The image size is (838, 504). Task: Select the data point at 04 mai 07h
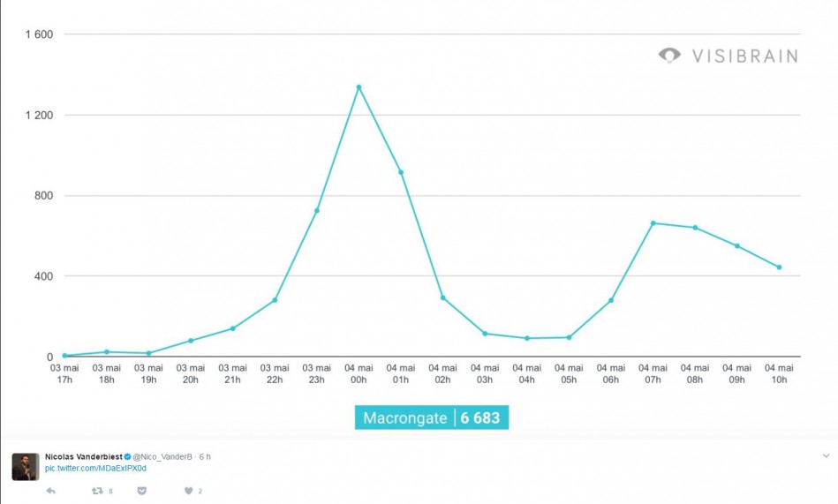click(653, 222)
